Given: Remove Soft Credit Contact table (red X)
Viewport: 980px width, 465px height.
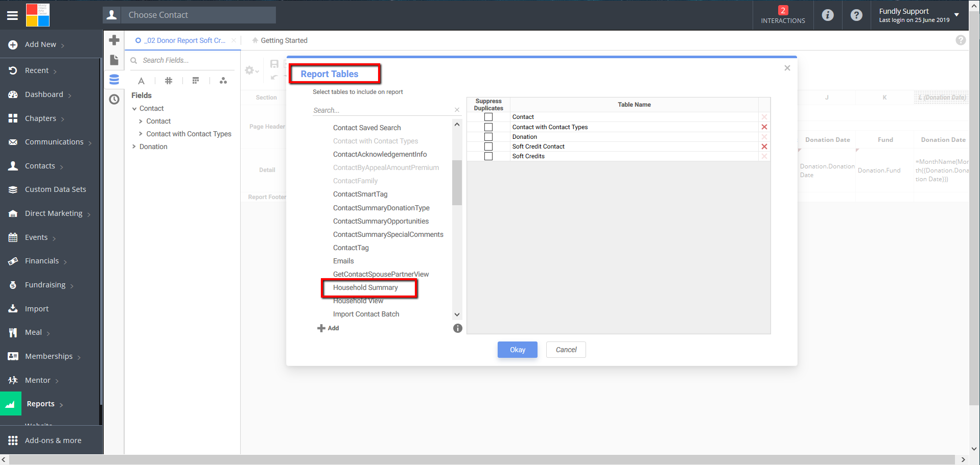Looking at the screenshot, I should [x=764, y=146].
